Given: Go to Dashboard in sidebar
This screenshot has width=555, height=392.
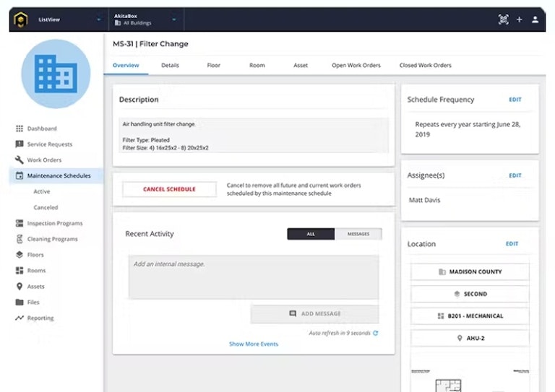Looking at the screenshot, I should click(x=42, y=129).
